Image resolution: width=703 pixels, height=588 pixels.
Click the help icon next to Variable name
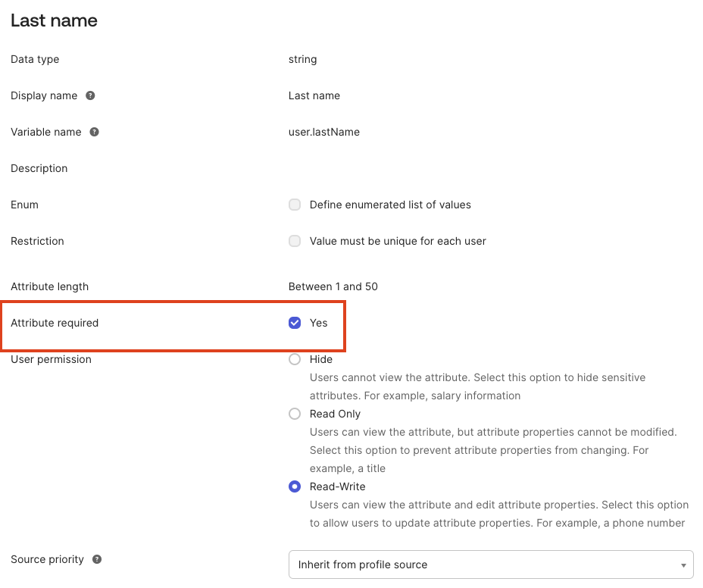click(x=94, y=132)
